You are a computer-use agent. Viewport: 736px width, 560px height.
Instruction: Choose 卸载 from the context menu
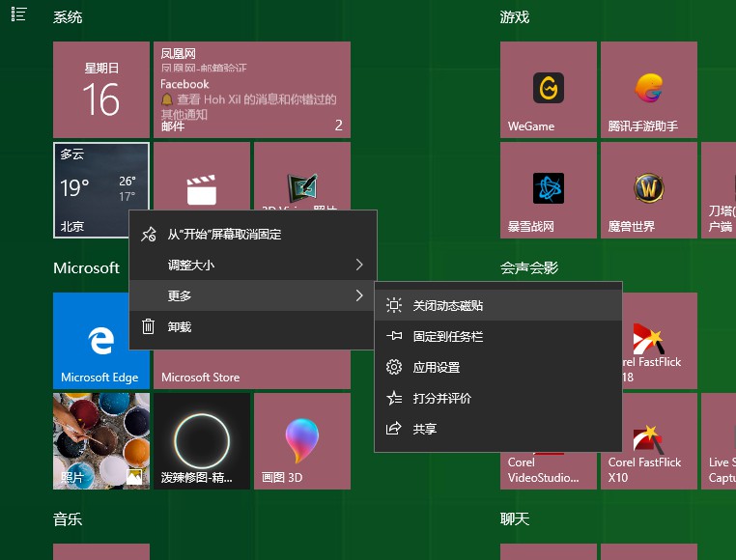click(x=252, y=326)
